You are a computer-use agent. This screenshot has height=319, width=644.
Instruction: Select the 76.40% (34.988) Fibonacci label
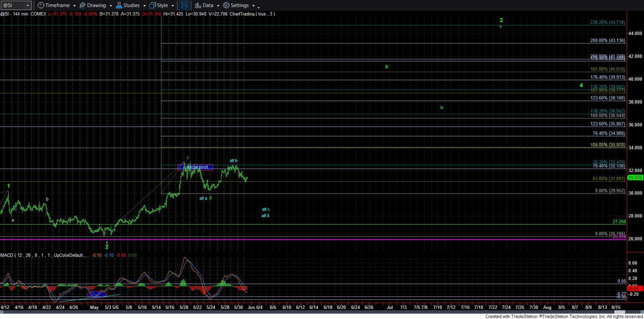pos(609,133)
